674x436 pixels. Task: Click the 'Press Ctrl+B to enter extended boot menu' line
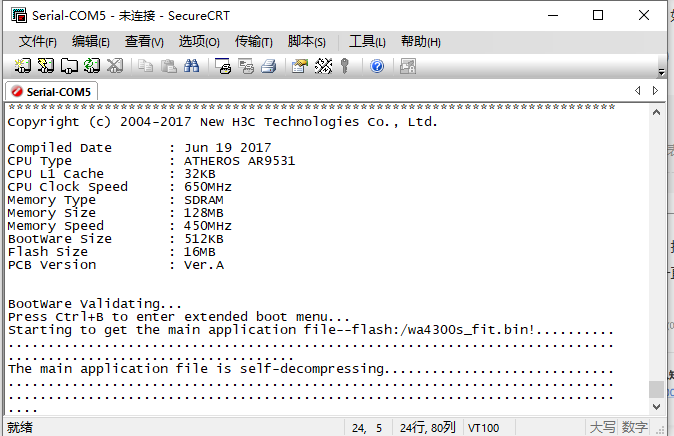pos(179,317)
